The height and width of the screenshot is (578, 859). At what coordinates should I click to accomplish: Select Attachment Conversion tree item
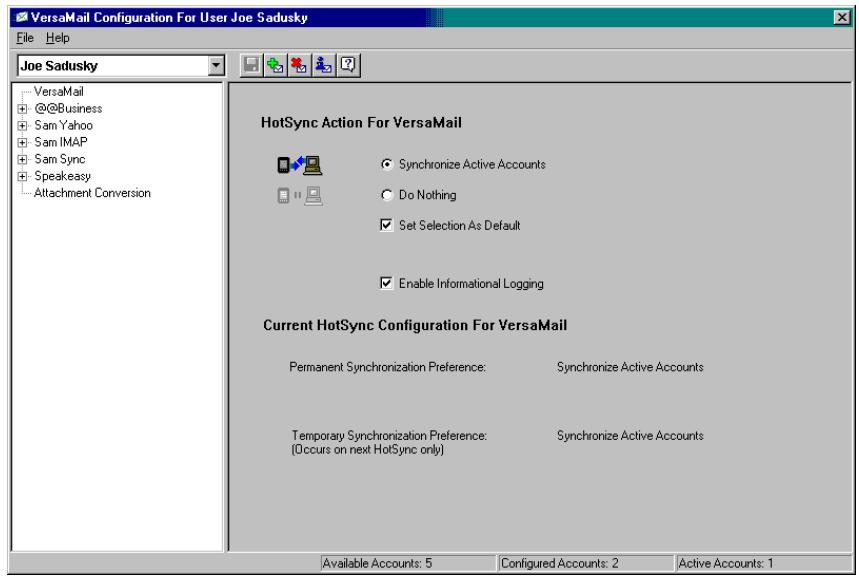point(92,193)
